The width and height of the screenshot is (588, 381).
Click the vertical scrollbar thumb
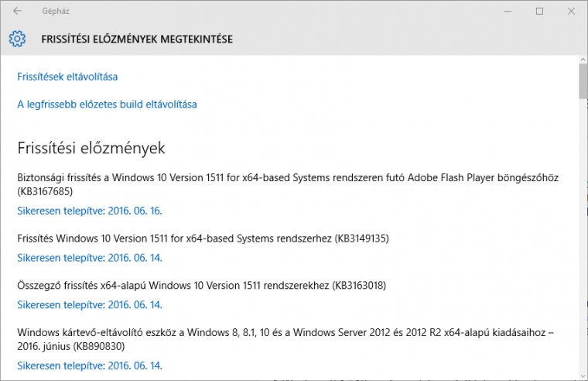pyautogui.click(x=583, y=81)
